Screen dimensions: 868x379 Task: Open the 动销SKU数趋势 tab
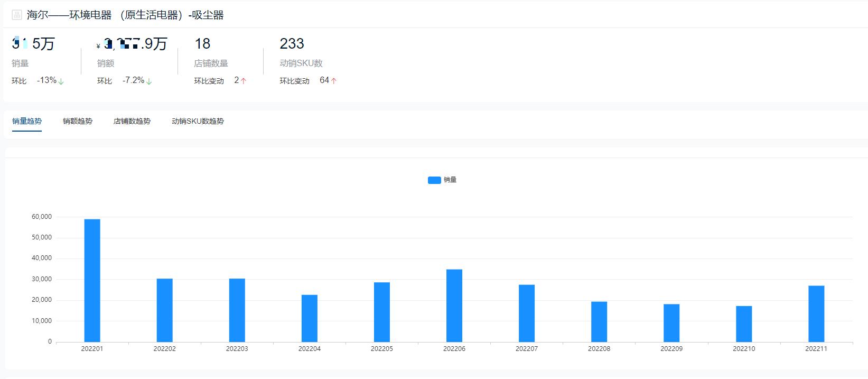click(x=198, y=121)
